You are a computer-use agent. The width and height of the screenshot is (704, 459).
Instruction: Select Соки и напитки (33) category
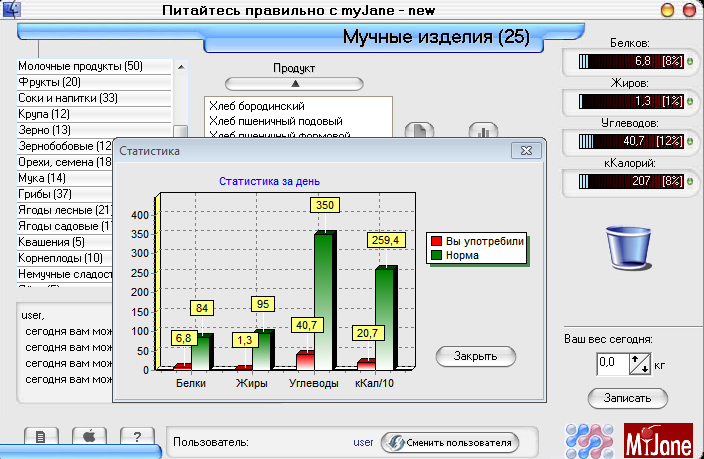68,98
